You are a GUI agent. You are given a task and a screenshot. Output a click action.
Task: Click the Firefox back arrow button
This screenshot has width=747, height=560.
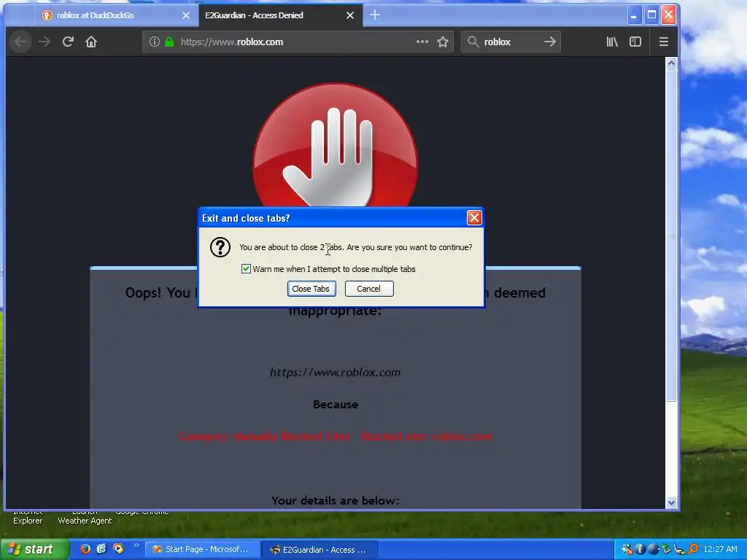tap(20, 42)
